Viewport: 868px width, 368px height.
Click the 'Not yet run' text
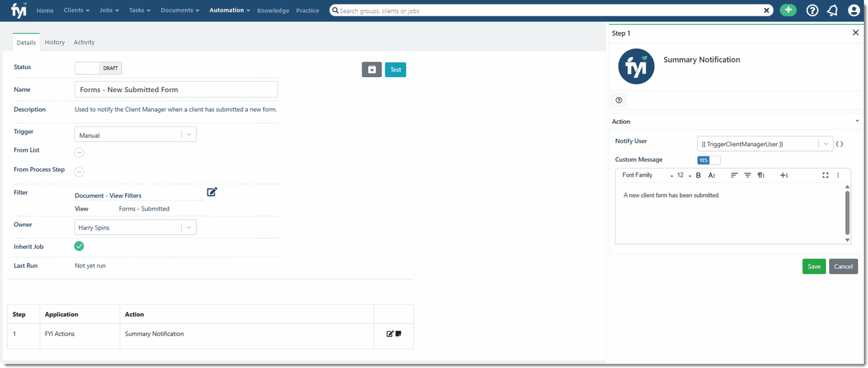[x=90, y=265]
